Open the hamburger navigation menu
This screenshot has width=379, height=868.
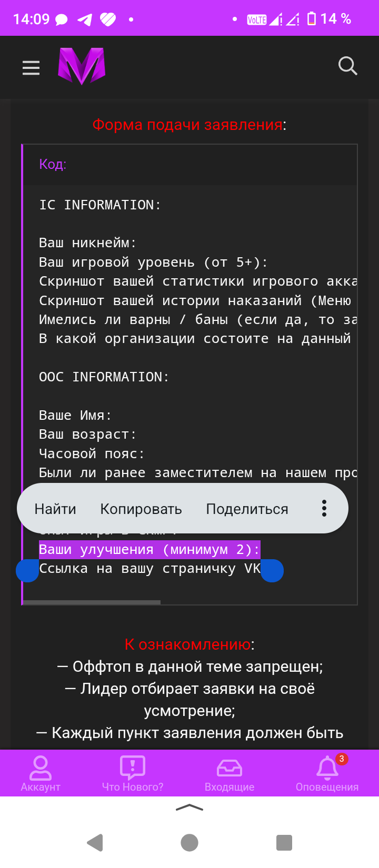31,67
